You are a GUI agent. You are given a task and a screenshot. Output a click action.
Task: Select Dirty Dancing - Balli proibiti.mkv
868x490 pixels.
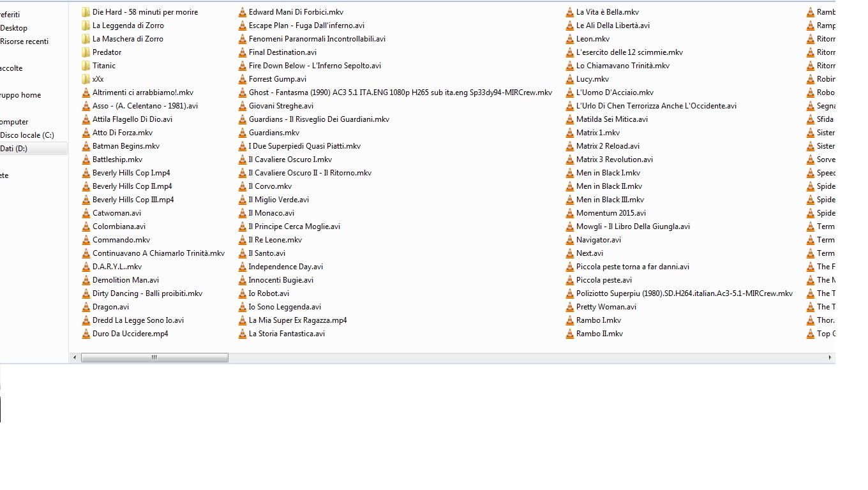tap(147, 293)
